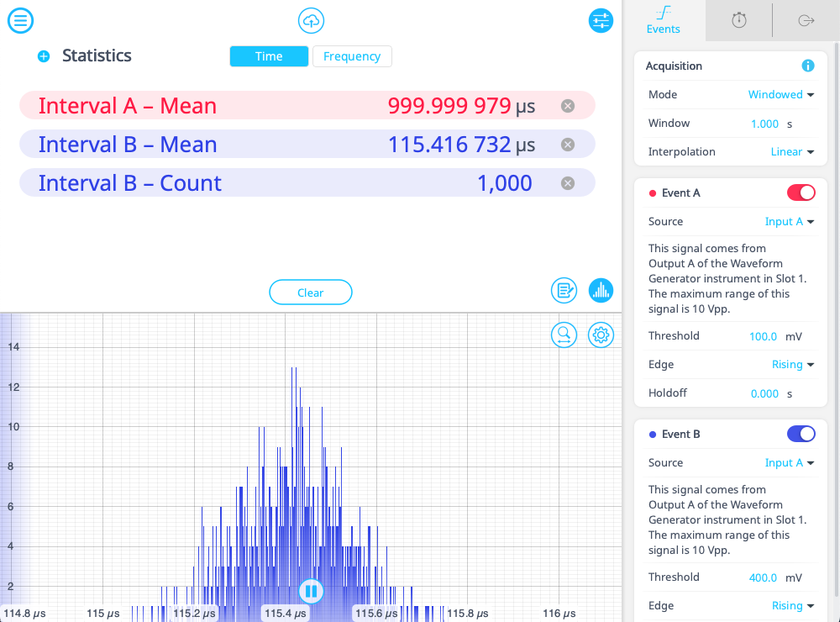The width and height of the screenshot is (840, 622).
Task: Open histogram gear settings
Action: [601, 335]
